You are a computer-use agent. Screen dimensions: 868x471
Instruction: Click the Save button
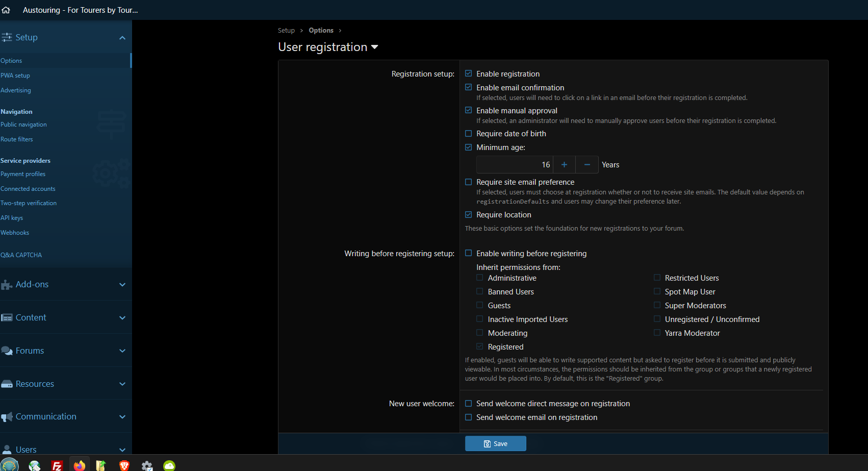coord(495,443)
